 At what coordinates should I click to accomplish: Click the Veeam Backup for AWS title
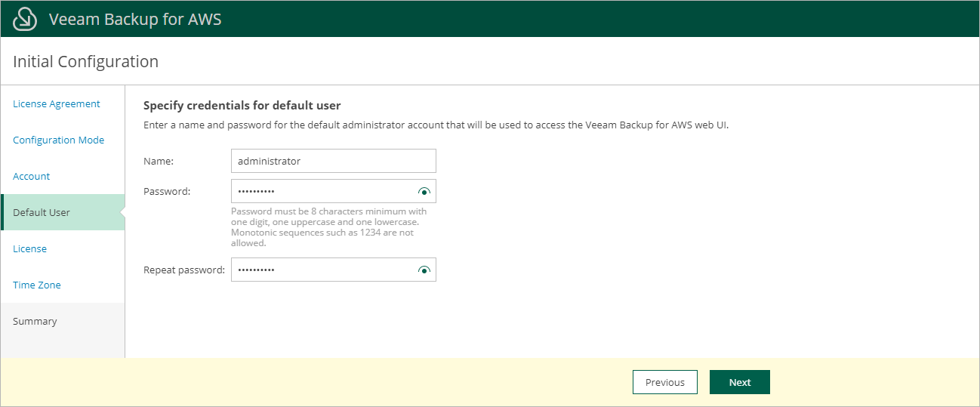pyautogui.click(x=135, y=19)
